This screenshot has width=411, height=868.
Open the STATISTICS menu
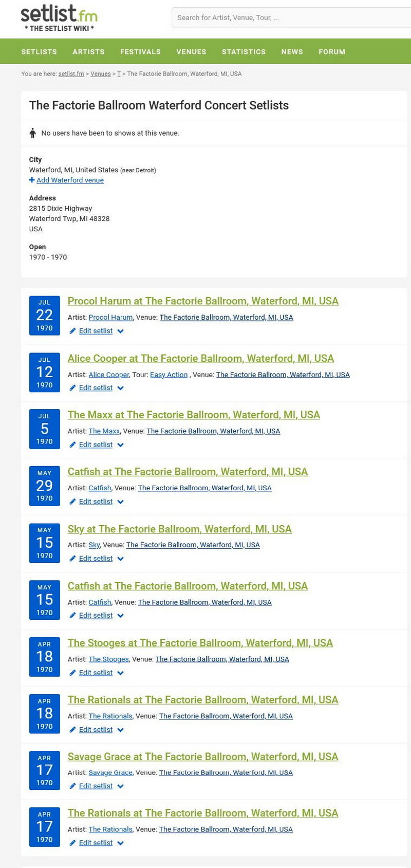[x=244, y=51]
